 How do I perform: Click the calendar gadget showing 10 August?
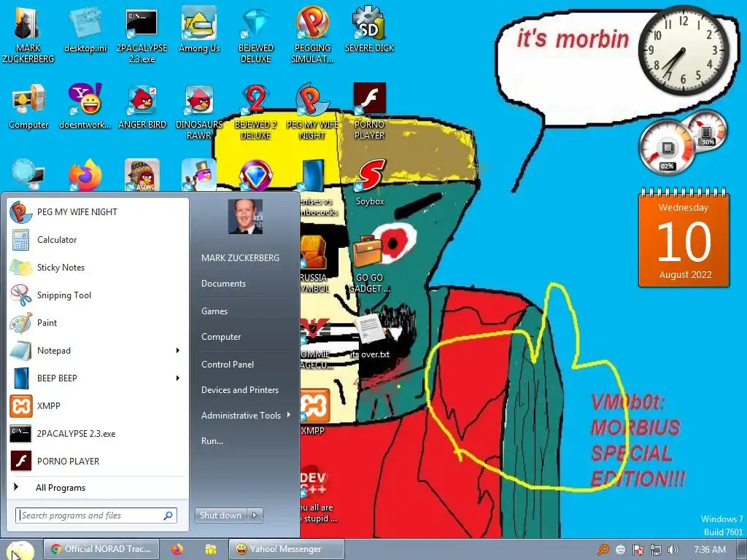(x=684, y=238)
